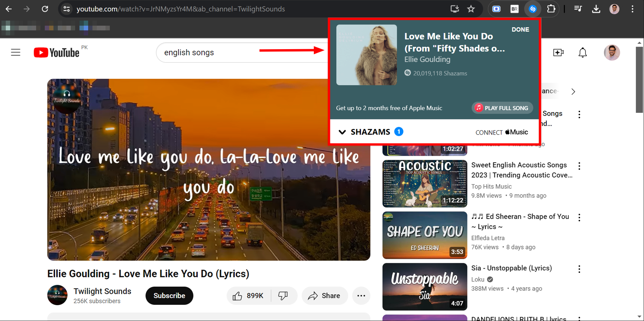The width and height of the screenshot is (644, 321).
Task: Open Sweet English Acoustic Songs 2023 title
Action: point(522,170)
